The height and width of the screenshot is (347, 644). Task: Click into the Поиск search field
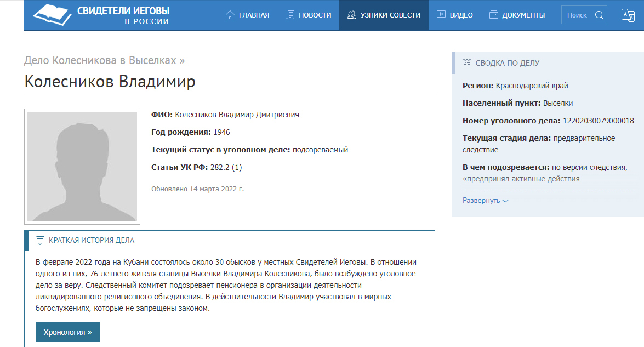[x=577, y=15]
